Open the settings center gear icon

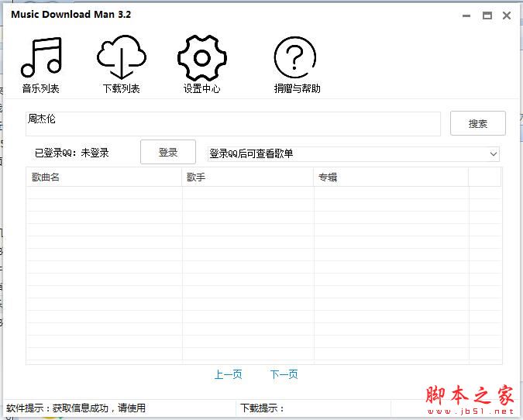201,58
